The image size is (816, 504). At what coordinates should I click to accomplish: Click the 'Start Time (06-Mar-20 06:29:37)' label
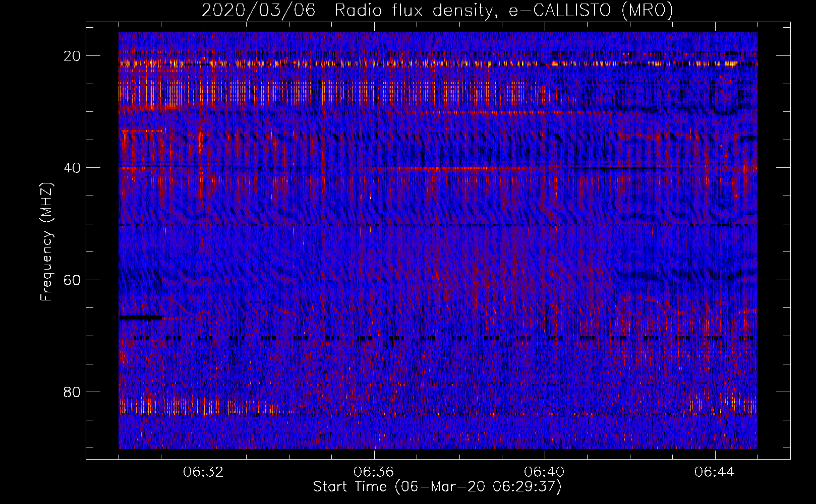click(437, 487)
